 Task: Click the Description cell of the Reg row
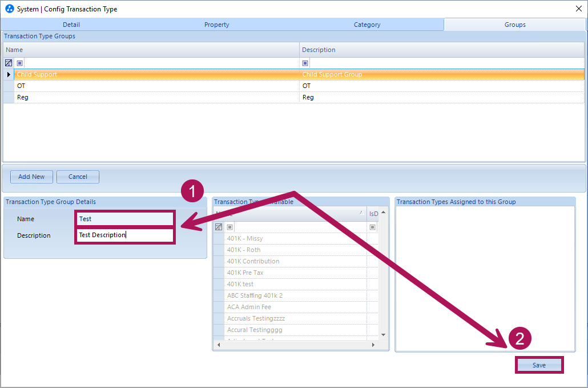point(442,97)
